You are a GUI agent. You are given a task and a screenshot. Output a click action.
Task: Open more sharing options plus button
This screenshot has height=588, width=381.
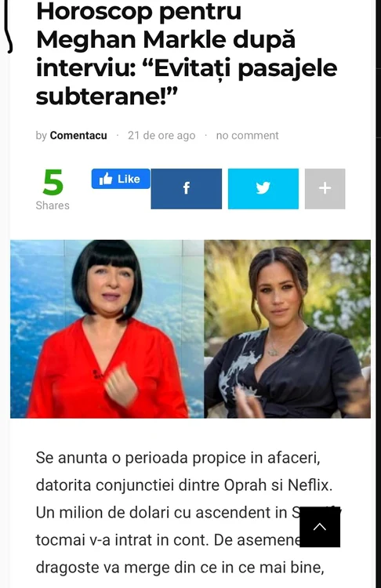(325, 189)
